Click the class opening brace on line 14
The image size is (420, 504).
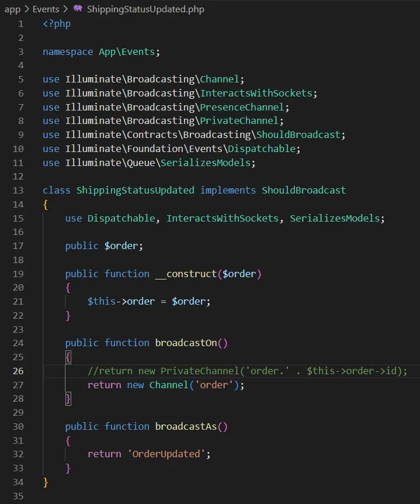click(x=46, y=205)
